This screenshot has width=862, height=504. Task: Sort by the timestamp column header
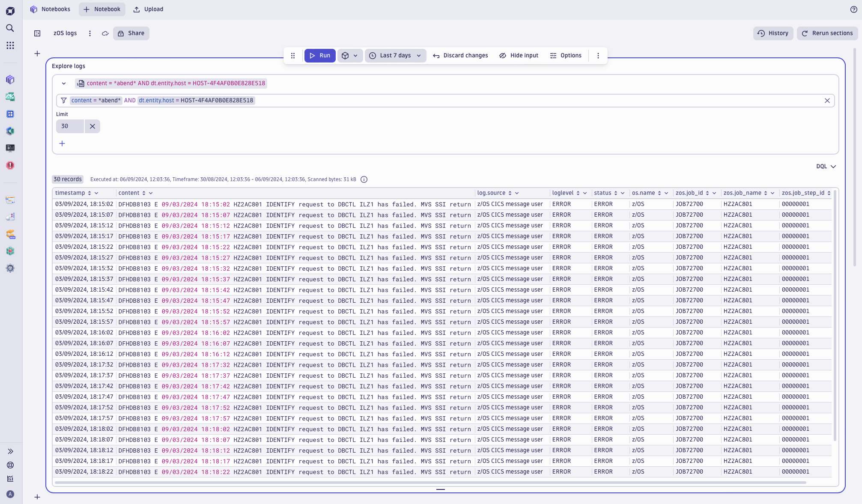click(x=70, y=193)
